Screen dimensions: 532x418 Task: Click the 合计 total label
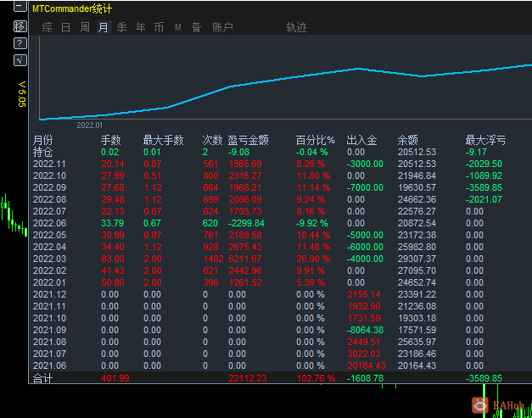(x=42, y=378)
